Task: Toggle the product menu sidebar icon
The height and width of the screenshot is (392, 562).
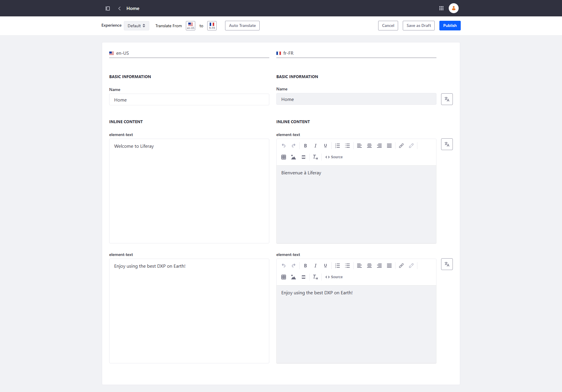Action: tap(108, 8)
